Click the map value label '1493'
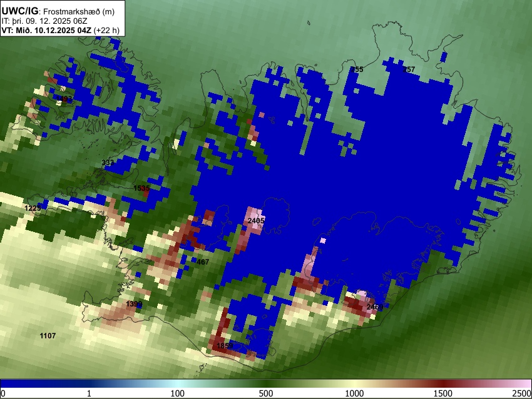The width and height of the screenshot is (532, 399). coord(64,99)
